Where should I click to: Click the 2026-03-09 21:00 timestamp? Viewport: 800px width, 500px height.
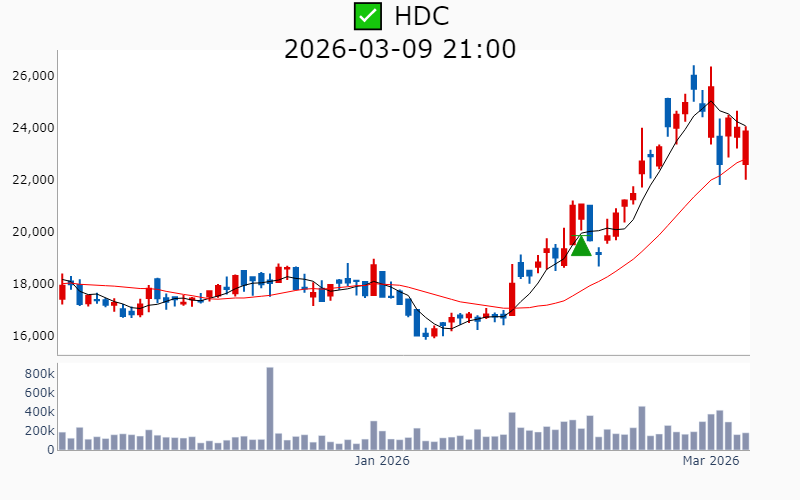[x=400, y=48]
